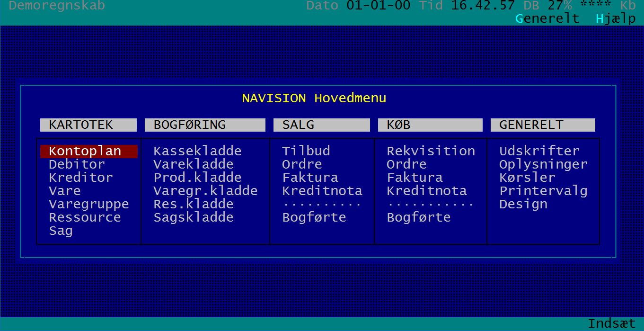644x331 pixels.
Task: Open Debitor card file
Action: pos(77,165)
